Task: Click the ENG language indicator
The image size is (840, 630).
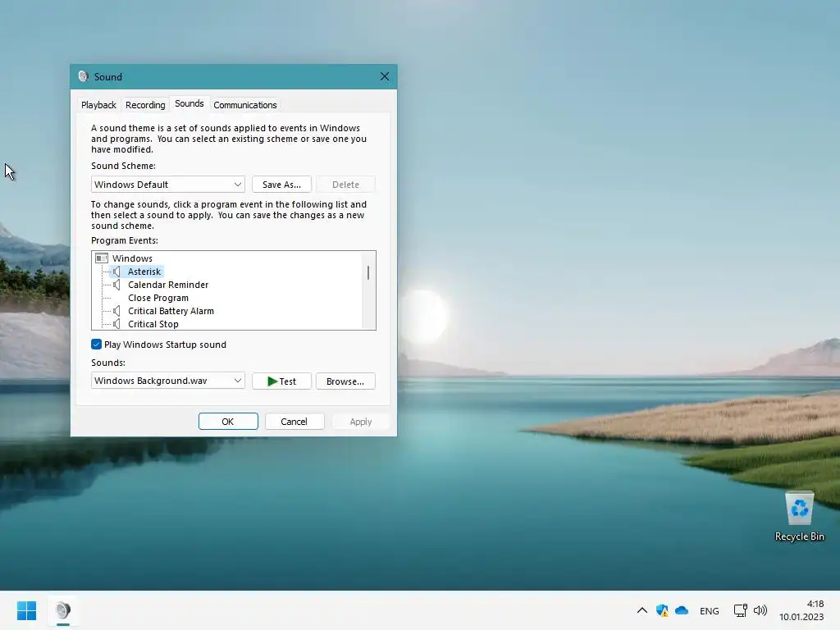Action: 710,610
